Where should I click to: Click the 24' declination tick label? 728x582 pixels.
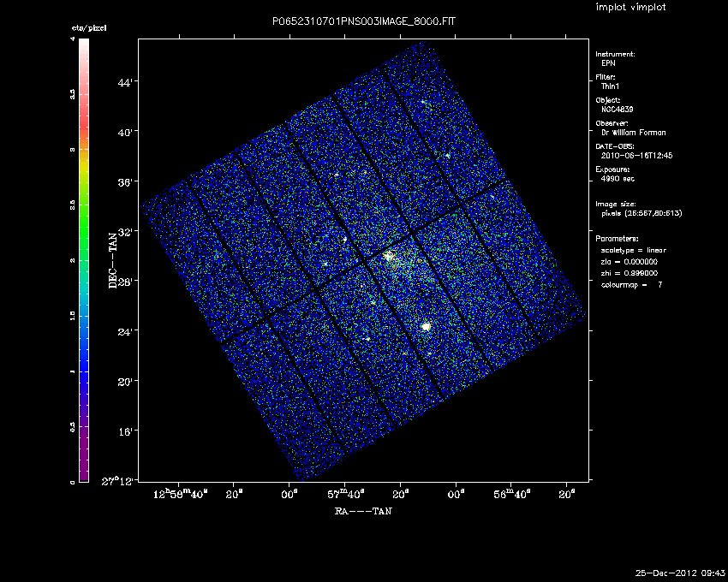pos(125,331)
